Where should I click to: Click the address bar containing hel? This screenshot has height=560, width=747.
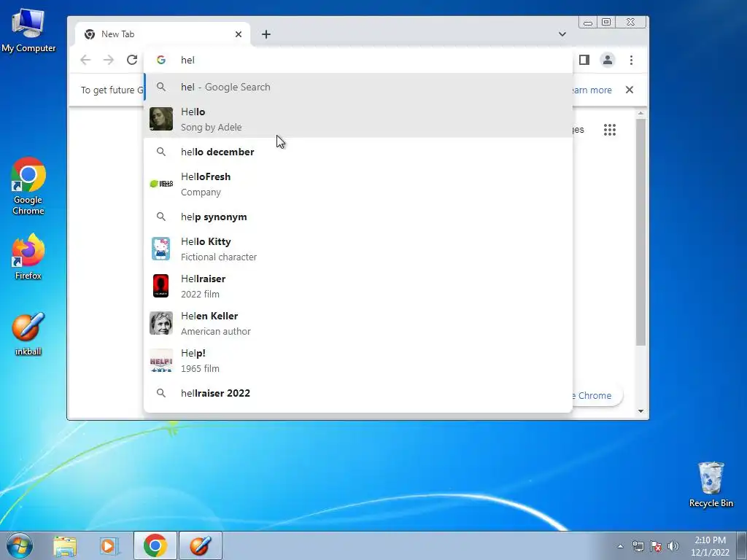click(357, 60)
